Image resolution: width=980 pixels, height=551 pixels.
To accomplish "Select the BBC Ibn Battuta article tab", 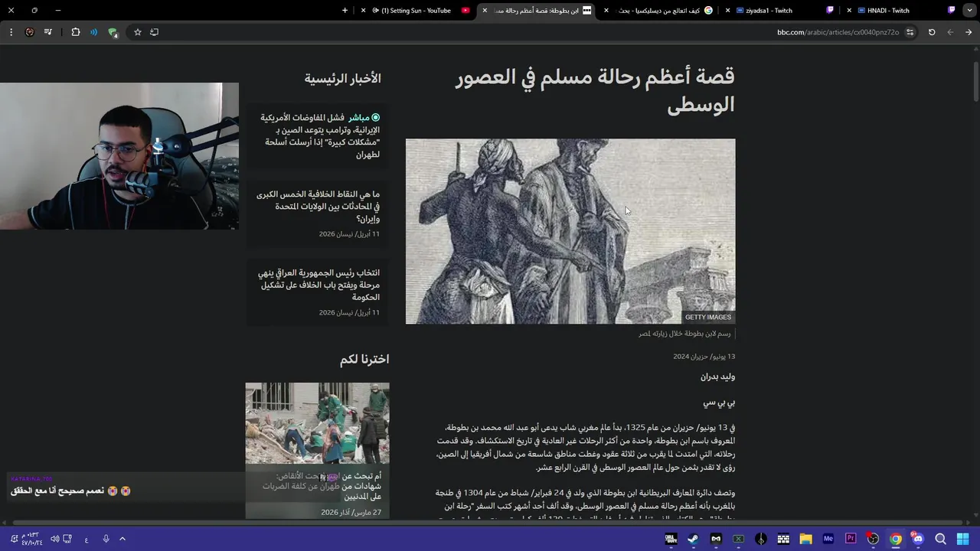I will (x=536, y=11).
